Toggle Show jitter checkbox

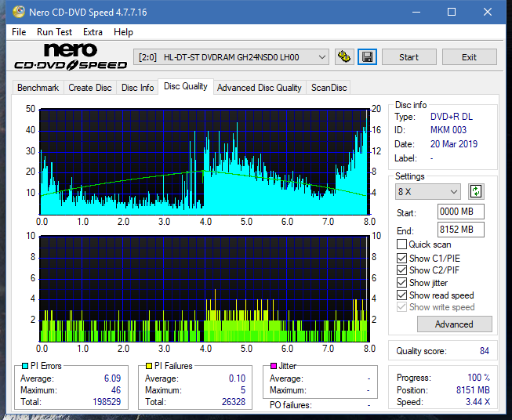(x=401, y=283)
